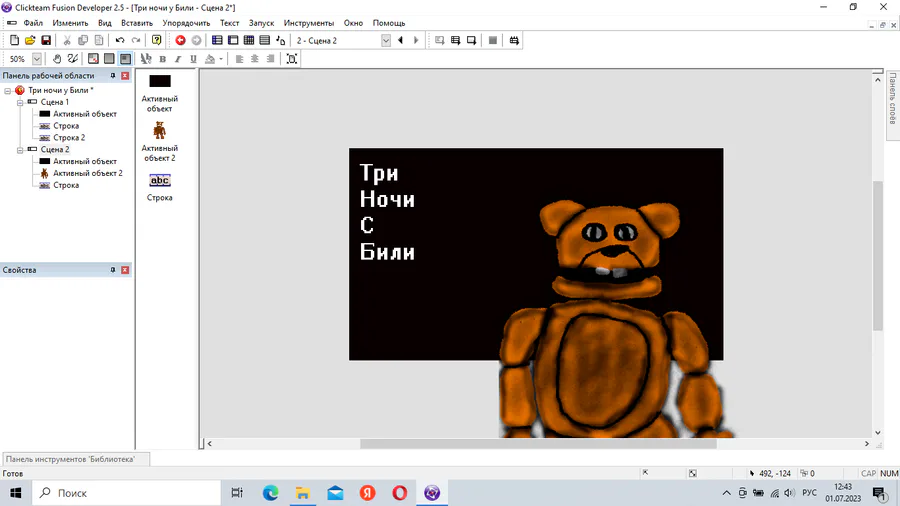900x506 pixels.
Task: Collapse the Сцена 1 tree node
Action: [20, 103]
